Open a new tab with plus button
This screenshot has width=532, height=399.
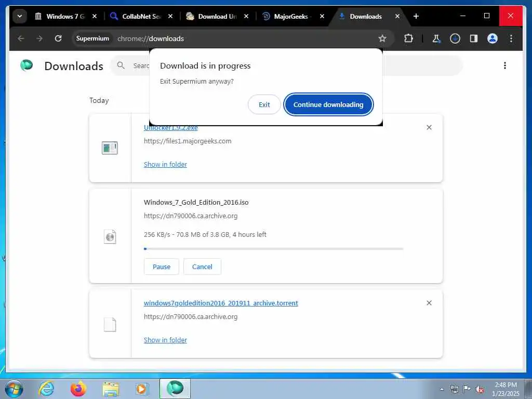[416, 16]
